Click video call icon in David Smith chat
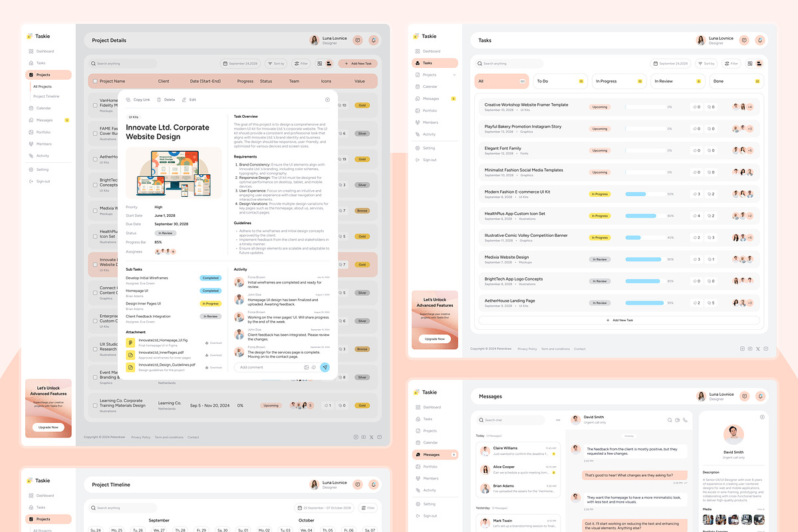Screen dimensions: 798x532 pyautogui.click(x=677, y=420)
